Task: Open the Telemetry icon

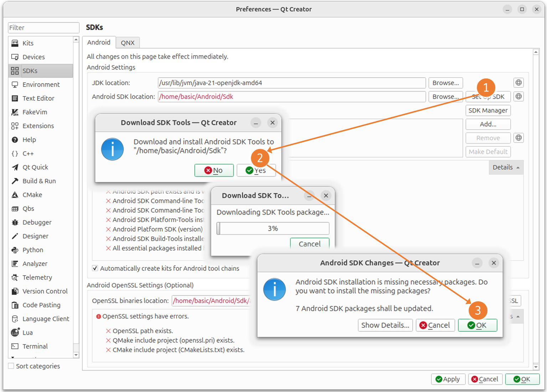Action: point(15,277)
